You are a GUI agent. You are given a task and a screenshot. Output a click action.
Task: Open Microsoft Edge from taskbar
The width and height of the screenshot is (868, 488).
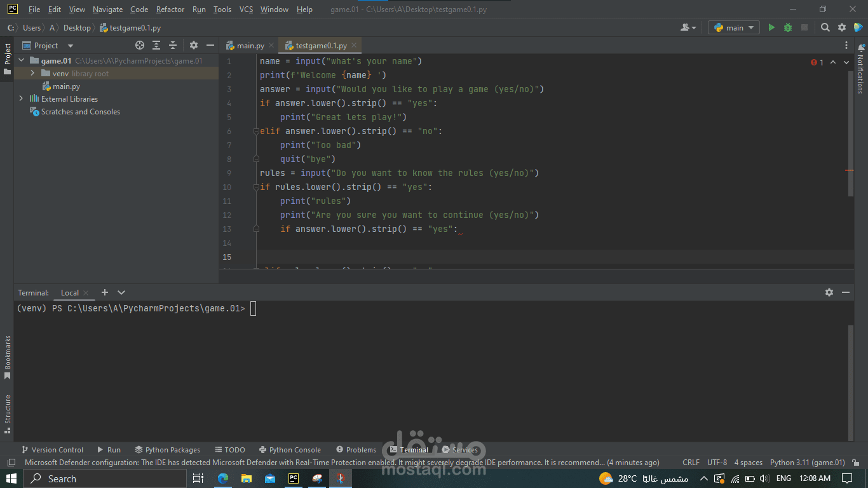click(x=223, y=478)
